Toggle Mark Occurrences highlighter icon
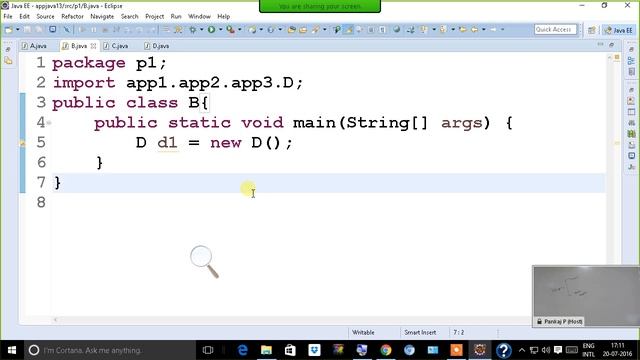This screenshot has height=360, width=640. [x=349, y=29]
